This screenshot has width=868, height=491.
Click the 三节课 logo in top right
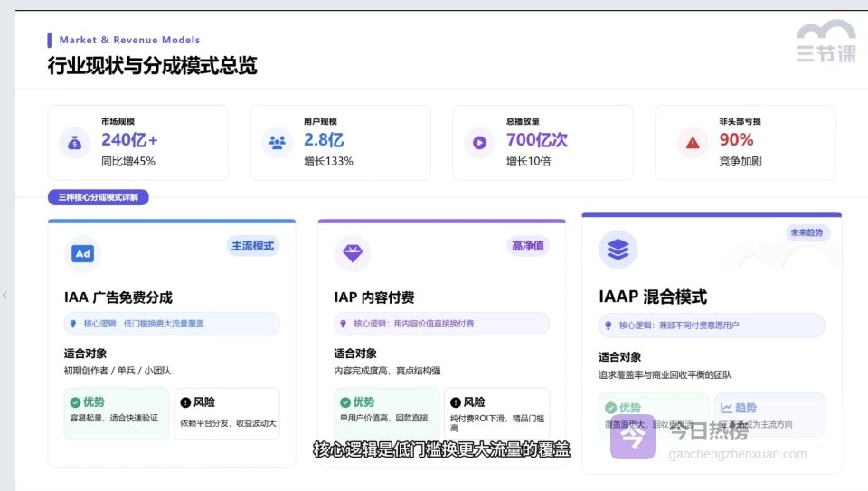coord(826,42)
